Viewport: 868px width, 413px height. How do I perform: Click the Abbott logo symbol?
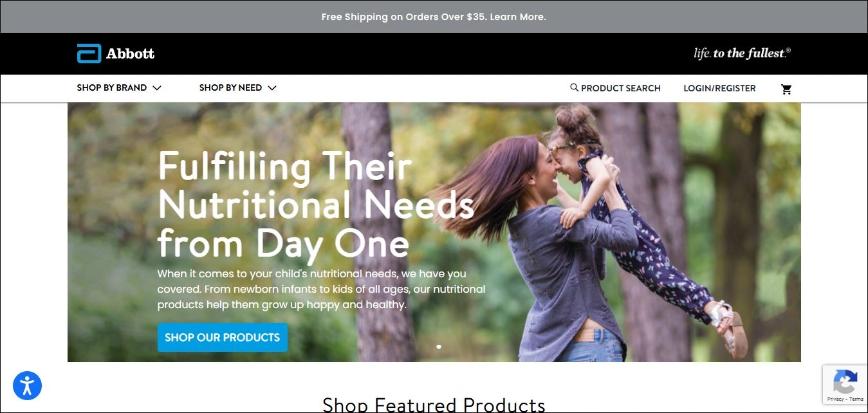[89, 53]
